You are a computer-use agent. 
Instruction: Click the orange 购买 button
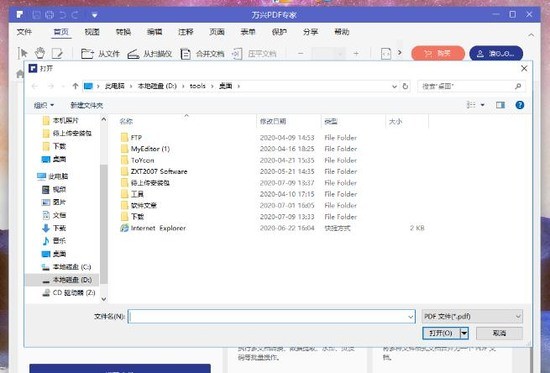point(438,53)
